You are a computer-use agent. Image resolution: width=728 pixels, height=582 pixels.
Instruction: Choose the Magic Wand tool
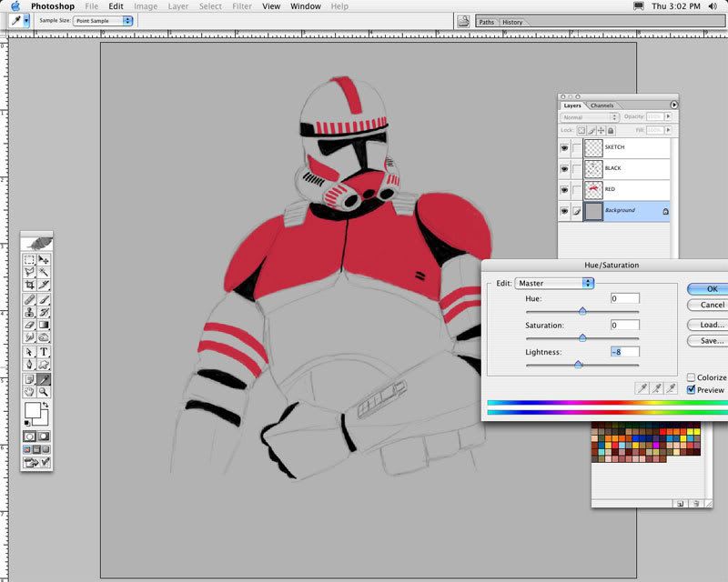tap(44, 272)
